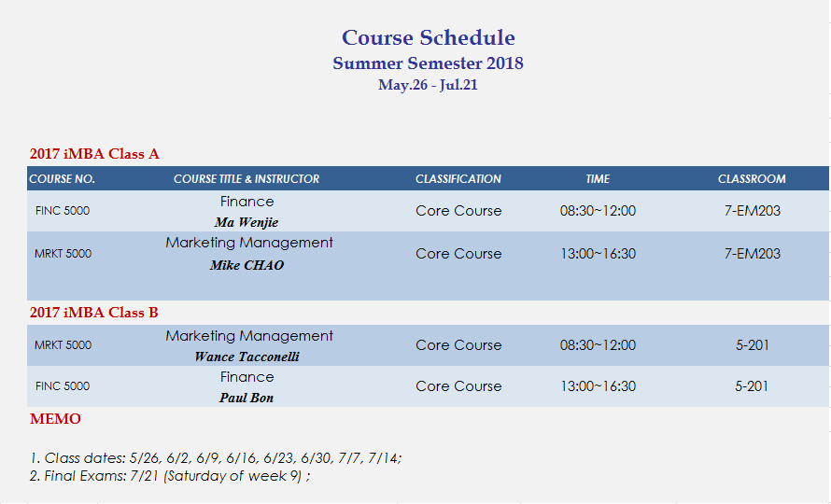
Task: Click instructor name Ma Wenjie
Action: [x=246, y=222]
